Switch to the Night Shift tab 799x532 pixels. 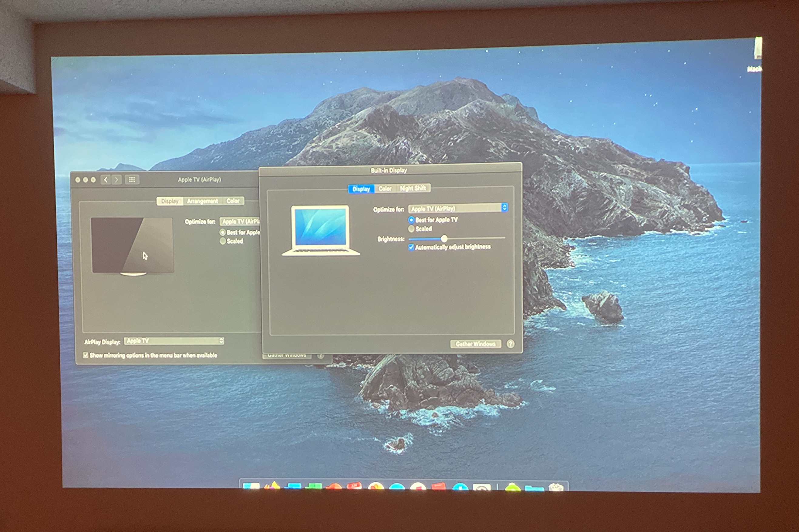[413, 188]
